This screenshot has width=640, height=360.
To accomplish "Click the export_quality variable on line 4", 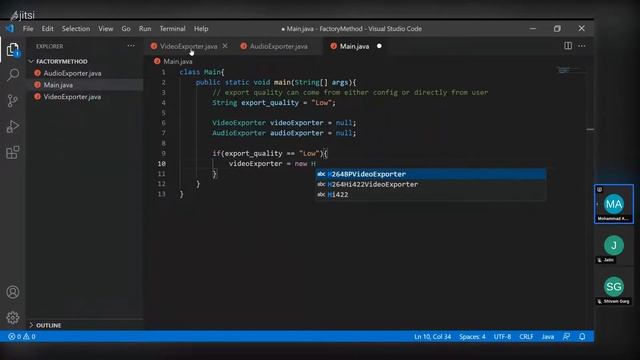I will tap(270, 102).
